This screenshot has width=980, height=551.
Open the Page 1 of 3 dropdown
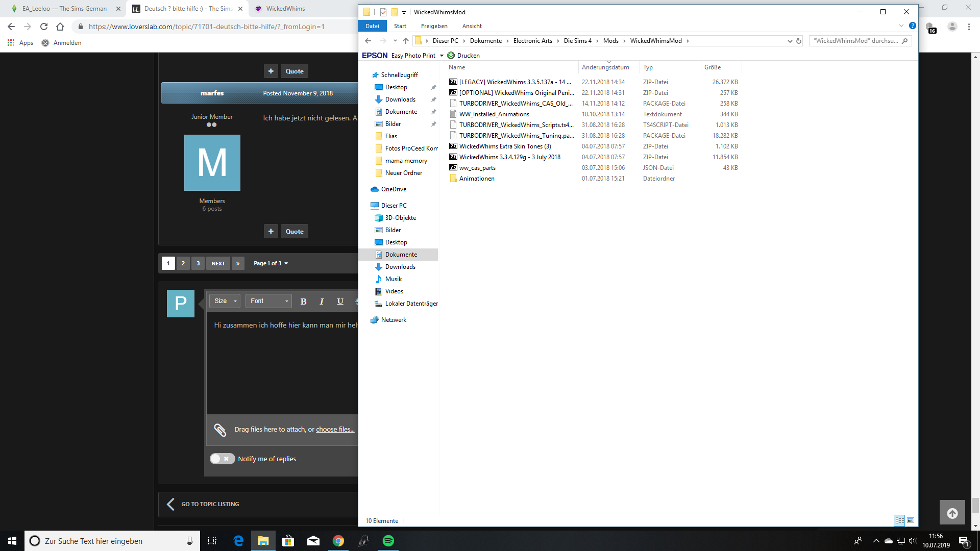(271, 263)
